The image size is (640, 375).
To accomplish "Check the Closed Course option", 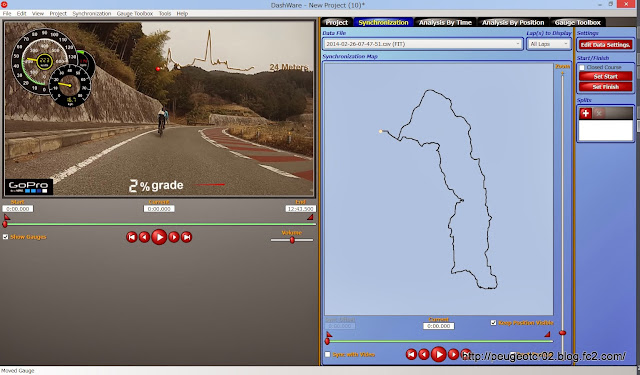I will pos(582,67).
